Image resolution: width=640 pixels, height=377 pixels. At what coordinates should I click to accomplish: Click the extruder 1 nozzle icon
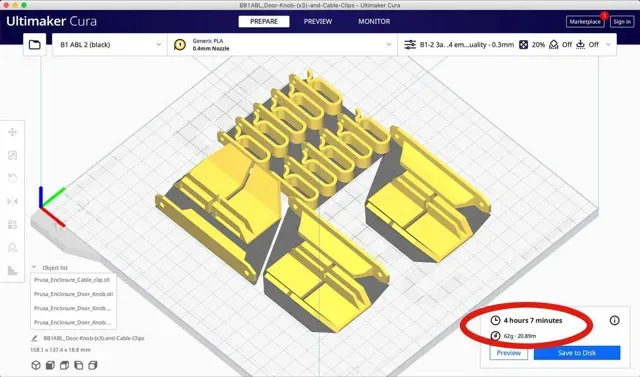tap(180, 44)
